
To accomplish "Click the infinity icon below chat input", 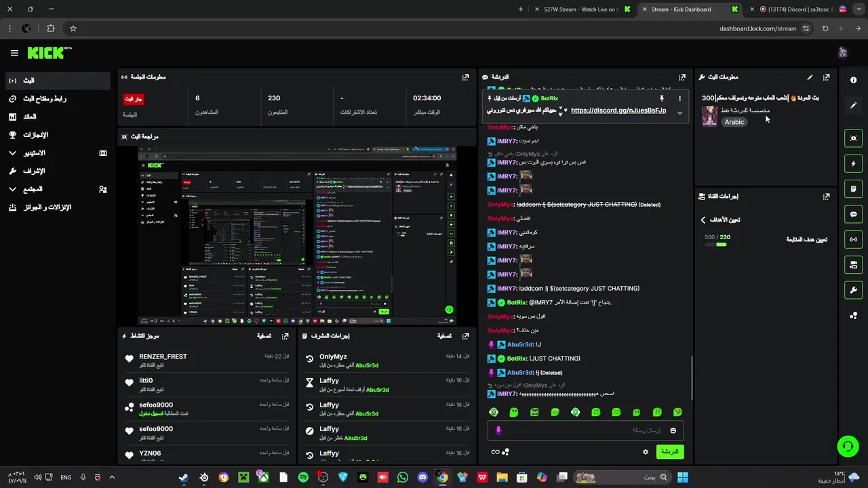I will click(495, 452).
